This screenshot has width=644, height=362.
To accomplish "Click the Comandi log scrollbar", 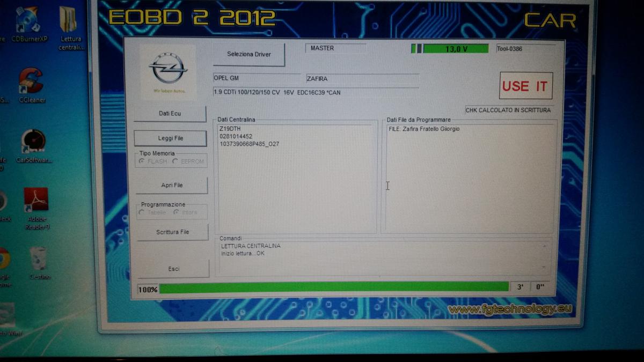I will [545, 257].
